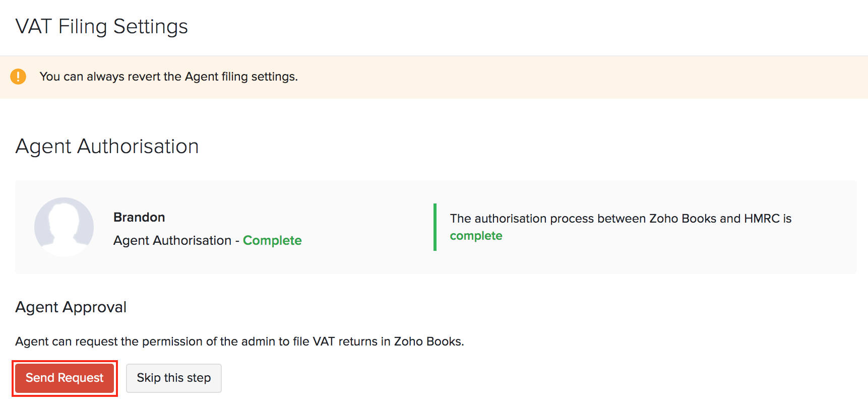Click the Agent can request permission description
Viewport: 868px width, 412px height.
(x=239, y=341)
